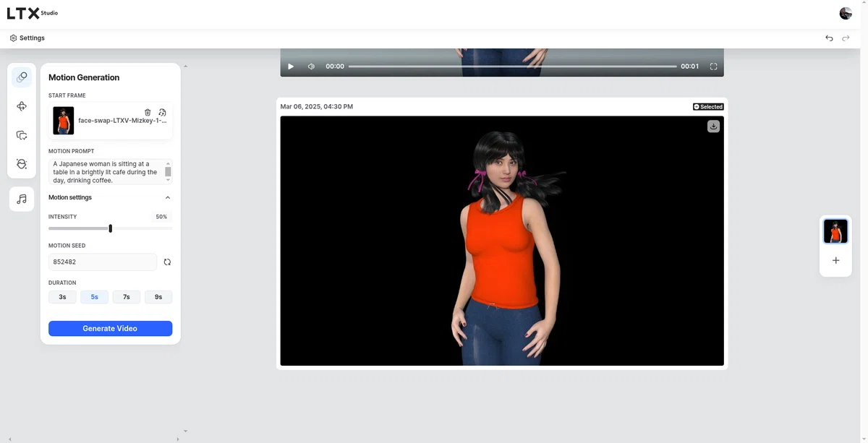
Task: Randomize the motion seed refresh icon
Action: click(x=167, y=262)
